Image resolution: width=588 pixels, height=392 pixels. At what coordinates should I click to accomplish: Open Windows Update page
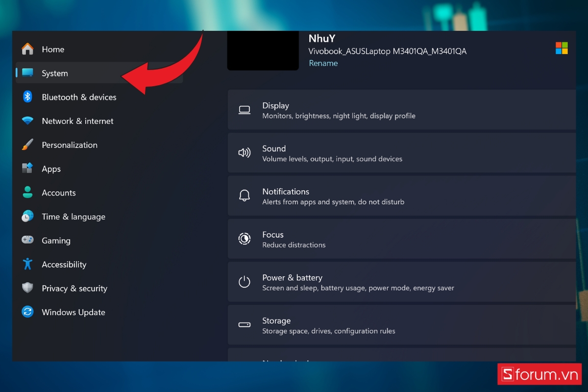tap(99, 312)
